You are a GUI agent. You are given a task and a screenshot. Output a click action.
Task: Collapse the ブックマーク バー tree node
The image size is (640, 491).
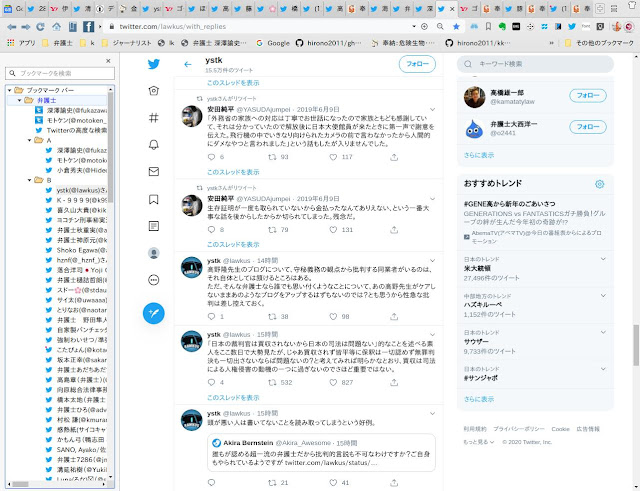pos(10,90)
